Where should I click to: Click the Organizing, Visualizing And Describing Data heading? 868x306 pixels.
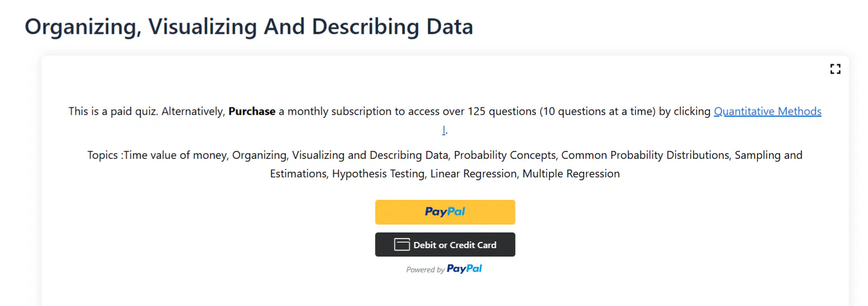(249, 26)
